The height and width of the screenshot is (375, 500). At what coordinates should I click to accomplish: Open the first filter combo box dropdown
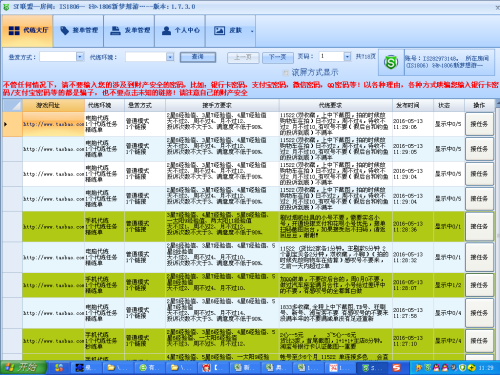tap(80, 57)
